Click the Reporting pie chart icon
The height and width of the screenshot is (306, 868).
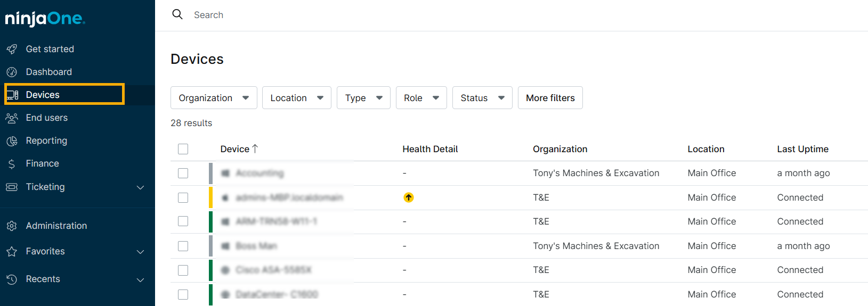12,141
